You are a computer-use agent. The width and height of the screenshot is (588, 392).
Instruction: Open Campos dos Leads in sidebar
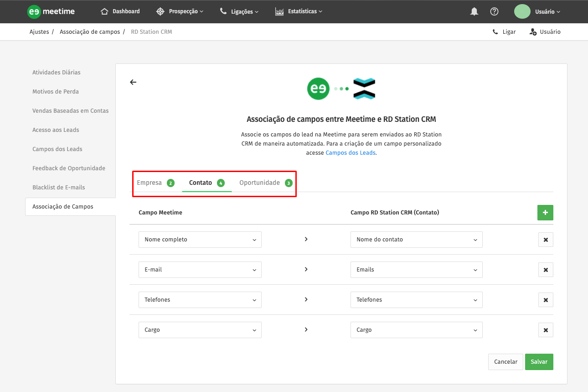coord(57,149)
